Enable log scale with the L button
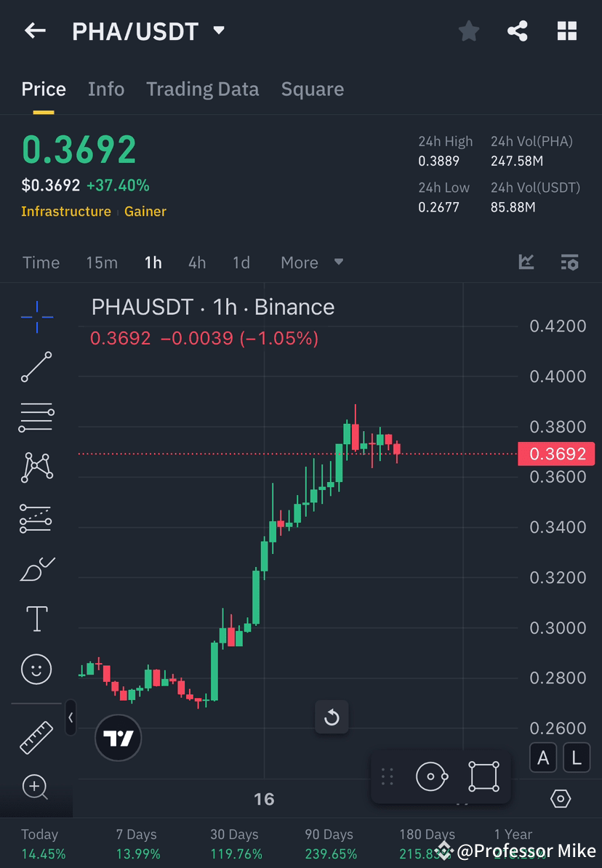 (x=576, y=758)
